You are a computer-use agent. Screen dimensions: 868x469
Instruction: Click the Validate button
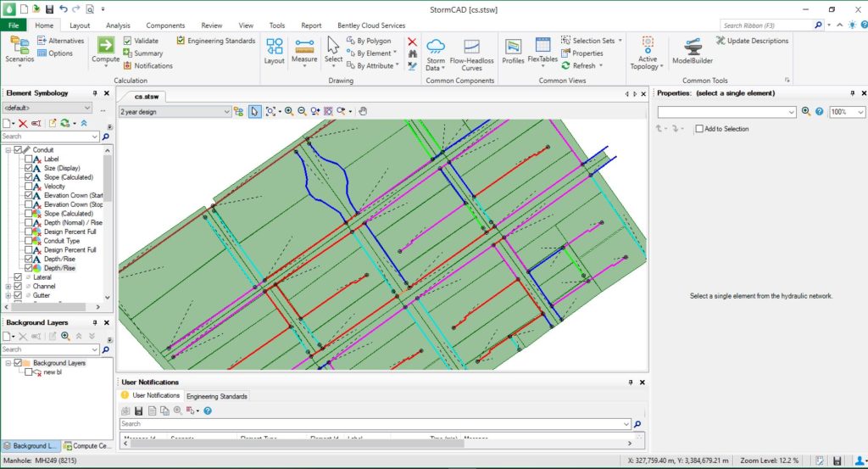[141, 41]
